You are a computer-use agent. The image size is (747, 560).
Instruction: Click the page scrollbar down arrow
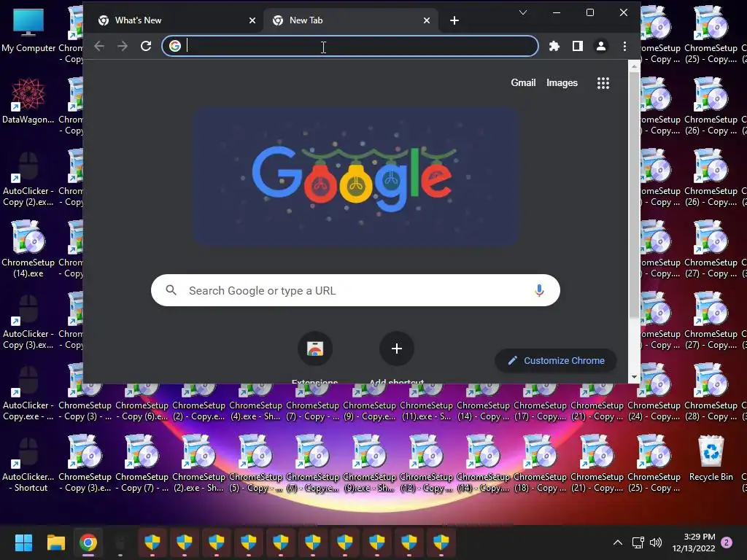[634, 377]
